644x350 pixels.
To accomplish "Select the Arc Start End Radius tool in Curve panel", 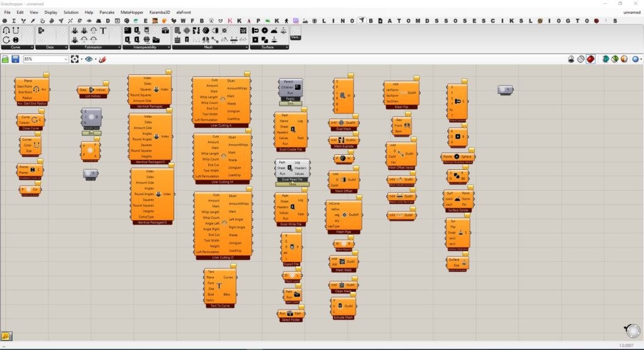I will (6, 30).
